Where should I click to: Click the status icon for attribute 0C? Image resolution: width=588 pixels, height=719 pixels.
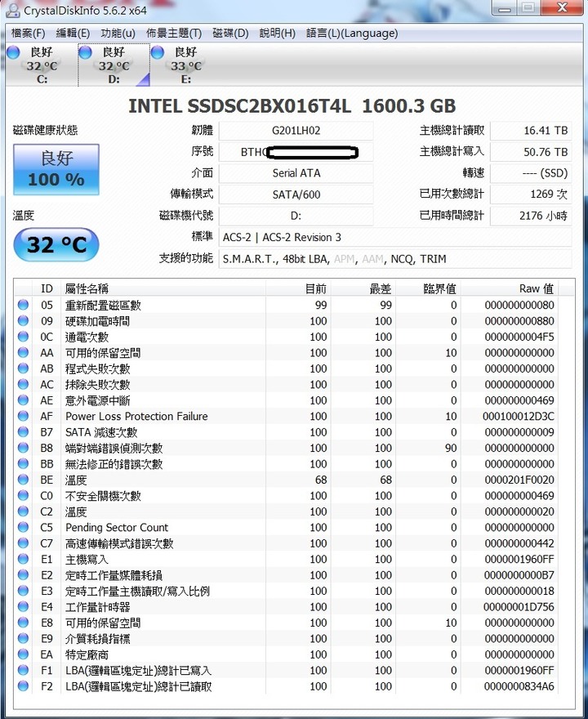click(x=23, y=337)
